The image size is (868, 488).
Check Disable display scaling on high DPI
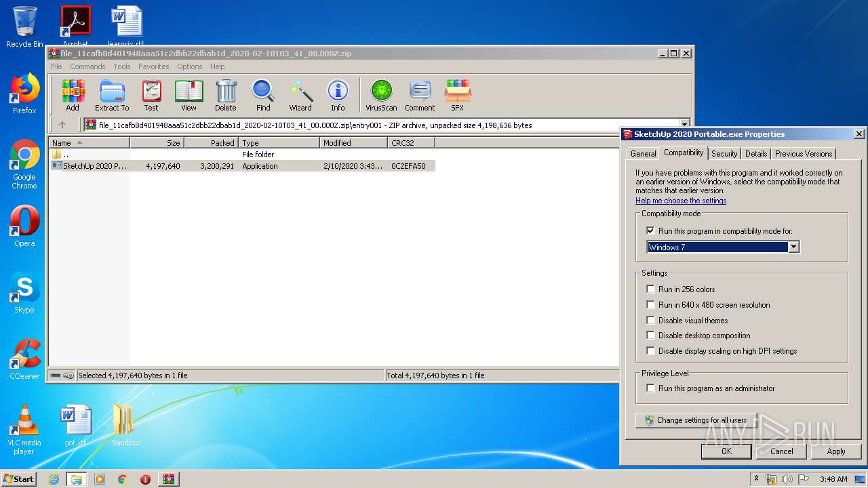coord(651,351)
